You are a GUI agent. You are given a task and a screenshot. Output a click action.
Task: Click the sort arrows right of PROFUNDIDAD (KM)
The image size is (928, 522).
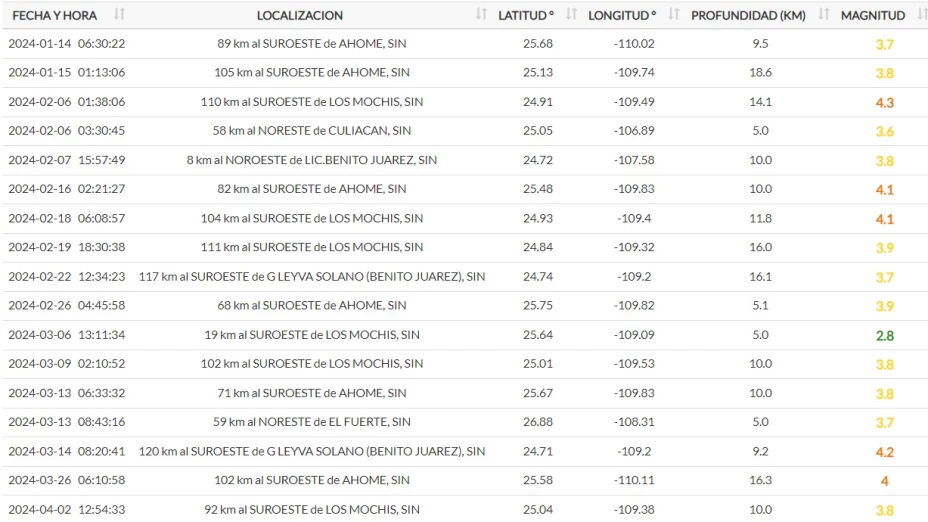[x=824, y=15]
